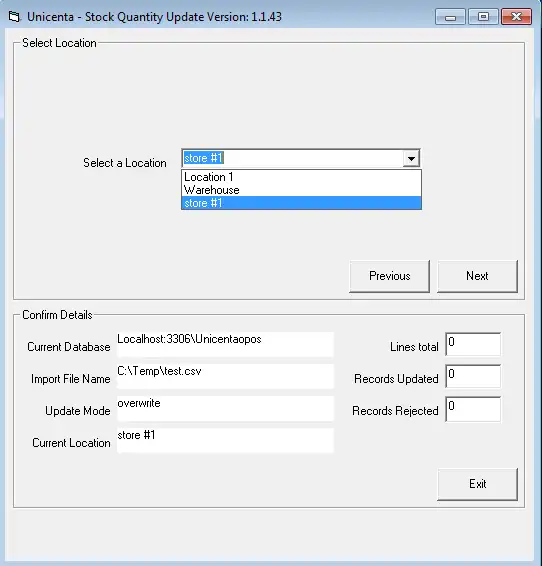
Task: Choose Location 1 from the list
Action: [301, 177]
